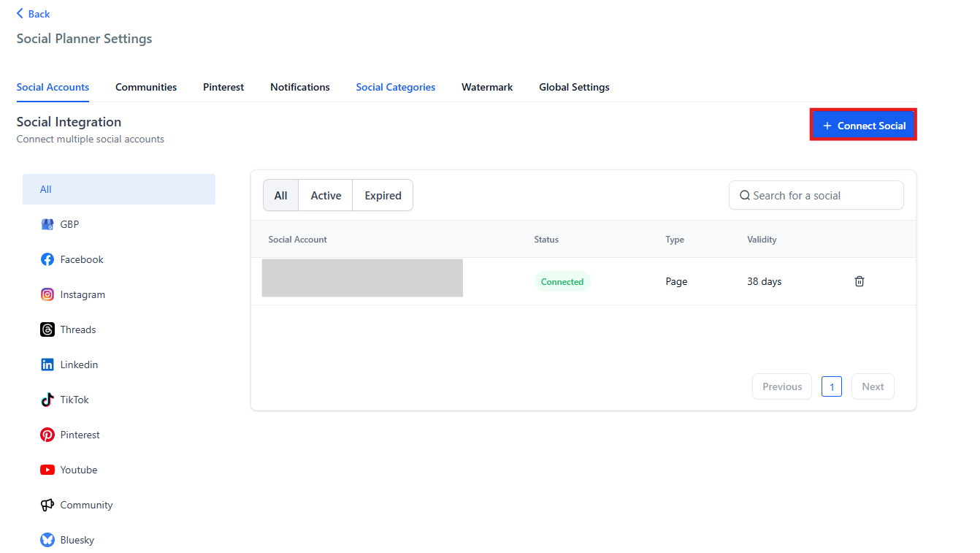Go back using the Back link
Image resolution: width=980 pixels, height=553 pixels.
(34, 14)
